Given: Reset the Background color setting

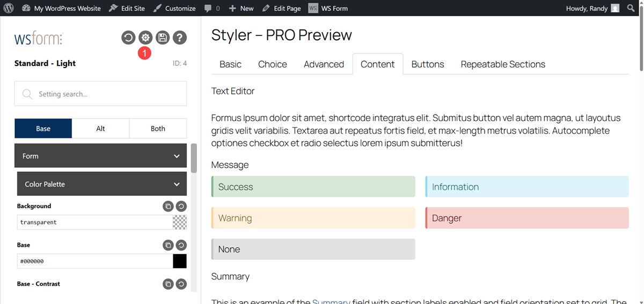Looking at the screenshot, I should click(181, 206).
